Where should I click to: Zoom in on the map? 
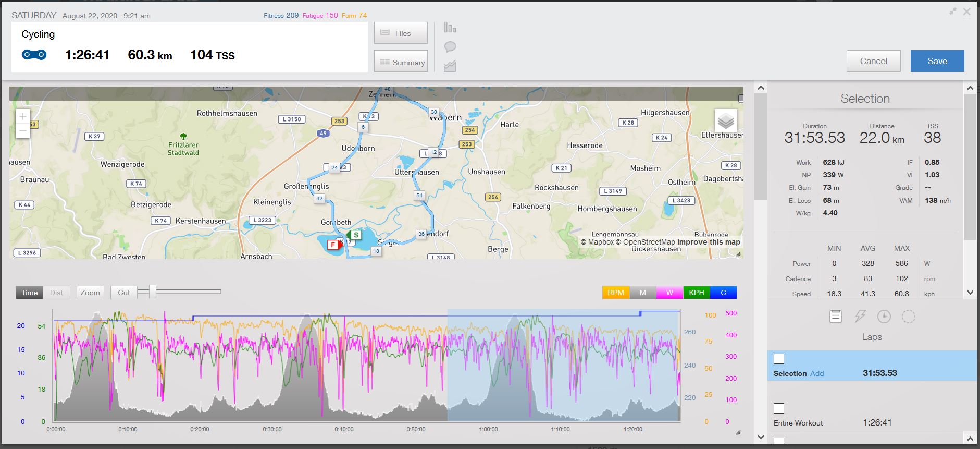point(23,116)
